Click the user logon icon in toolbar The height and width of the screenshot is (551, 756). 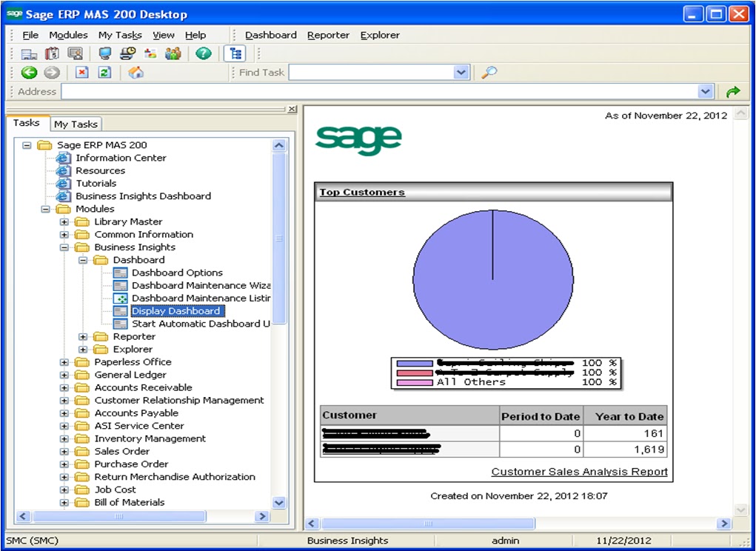click(x=75, y=53)
